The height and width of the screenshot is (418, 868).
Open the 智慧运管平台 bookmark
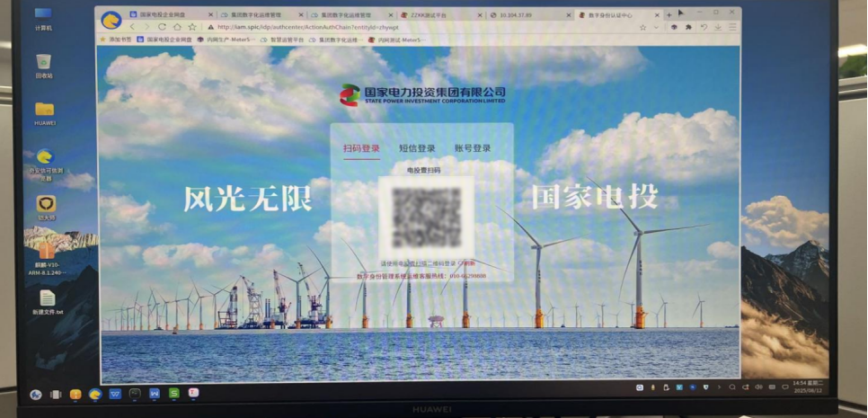point(282,40)
